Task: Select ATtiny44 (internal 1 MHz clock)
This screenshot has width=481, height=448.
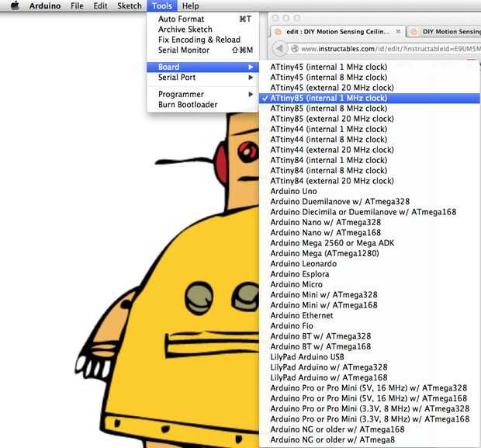Action: pyautogui.click(x=369, y=129)
